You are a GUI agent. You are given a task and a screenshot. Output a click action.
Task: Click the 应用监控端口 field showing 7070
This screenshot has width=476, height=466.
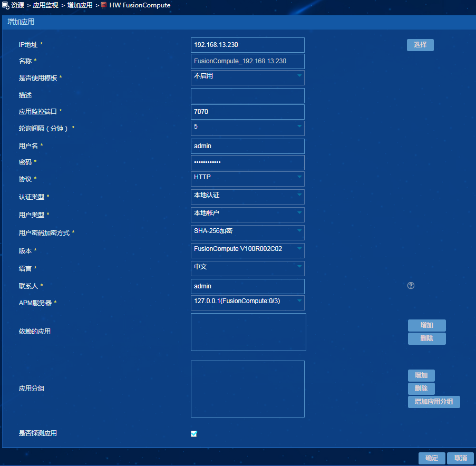247,112
